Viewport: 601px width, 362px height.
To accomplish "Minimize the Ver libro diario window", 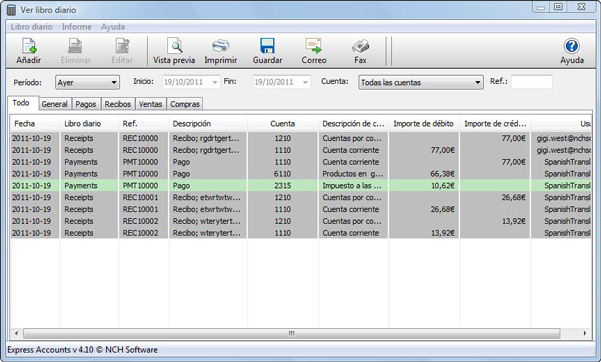I will coord(541,7).
